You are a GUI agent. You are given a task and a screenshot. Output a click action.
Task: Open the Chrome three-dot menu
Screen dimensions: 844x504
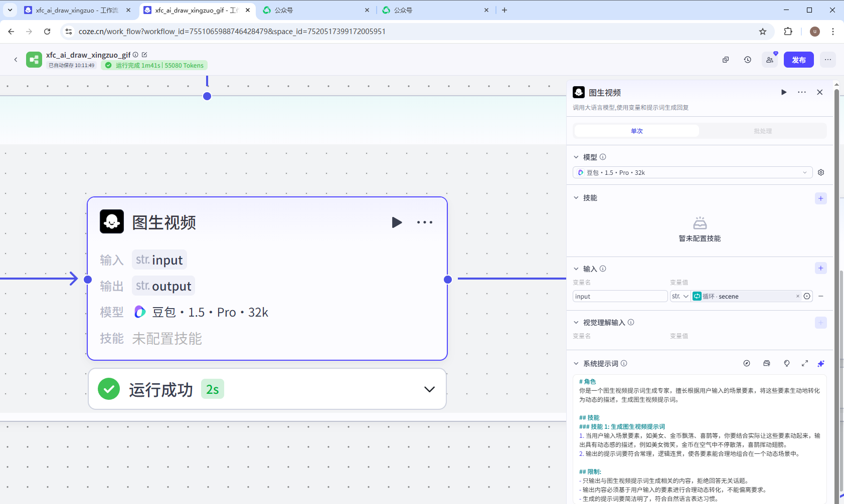(833, 32)
